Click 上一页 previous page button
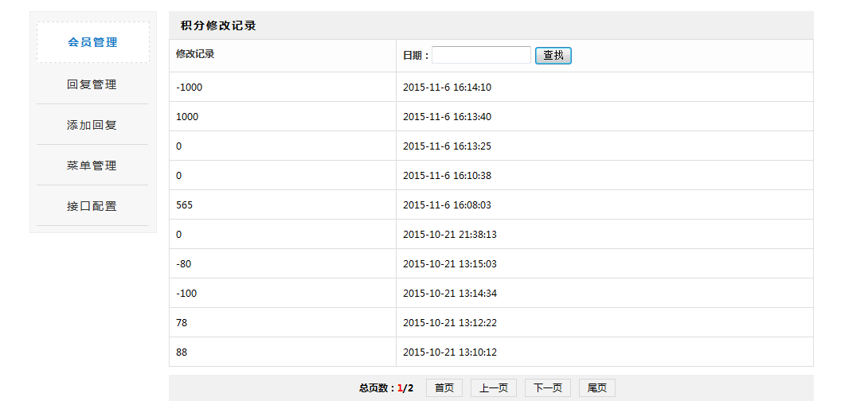This screenshot has height=401, width=868. tap(494, 387)
